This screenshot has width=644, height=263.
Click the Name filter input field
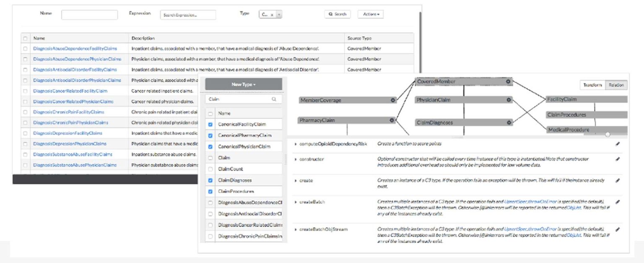tap(89, 15)
